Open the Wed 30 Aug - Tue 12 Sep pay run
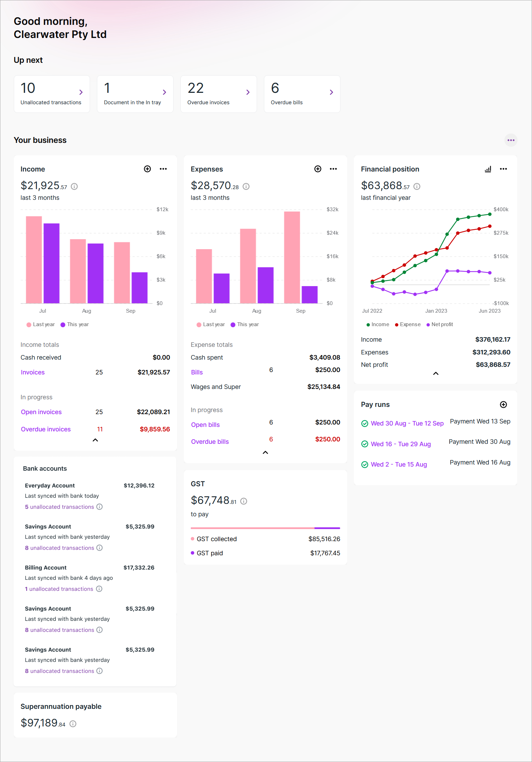 [407, 423]
